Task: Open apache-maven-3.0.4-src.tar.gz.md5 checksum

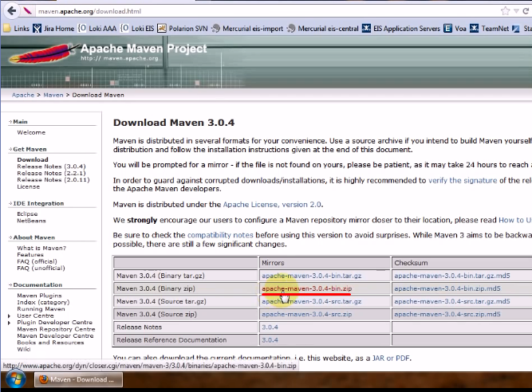Action: (452, 301)
